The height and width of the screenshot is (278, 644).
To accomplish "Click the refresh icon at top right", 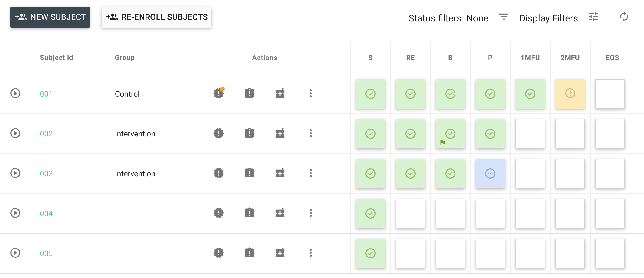I will point(624,17).
